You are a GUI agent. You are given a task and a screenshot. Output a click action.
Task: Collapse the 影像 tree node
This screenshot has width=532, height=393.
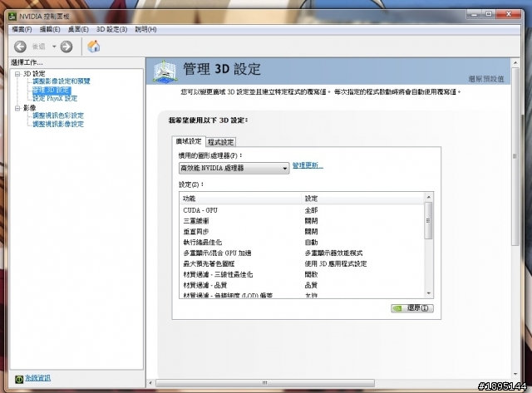pyautogui.click(x=17, y=108)
